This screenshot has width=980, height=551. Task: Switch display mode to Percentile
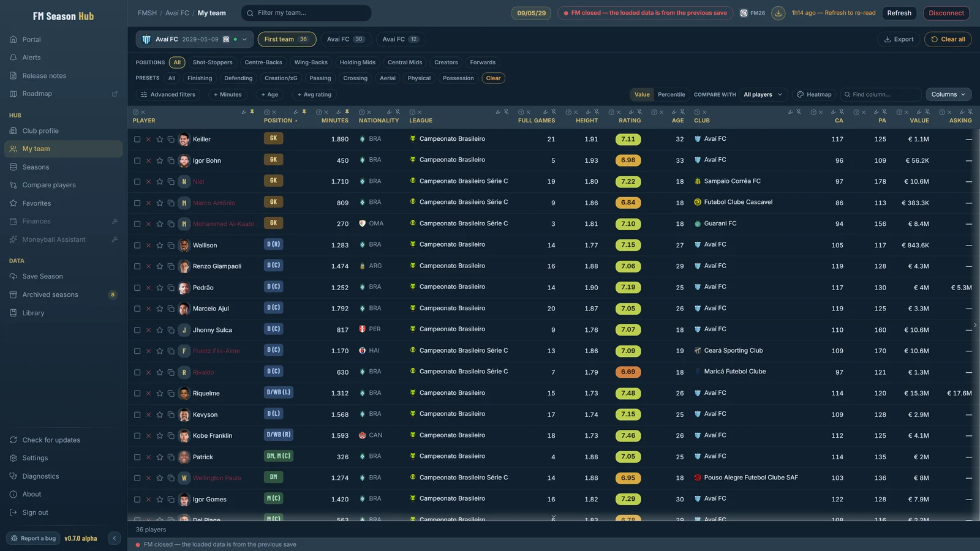[x=671, y=94]
